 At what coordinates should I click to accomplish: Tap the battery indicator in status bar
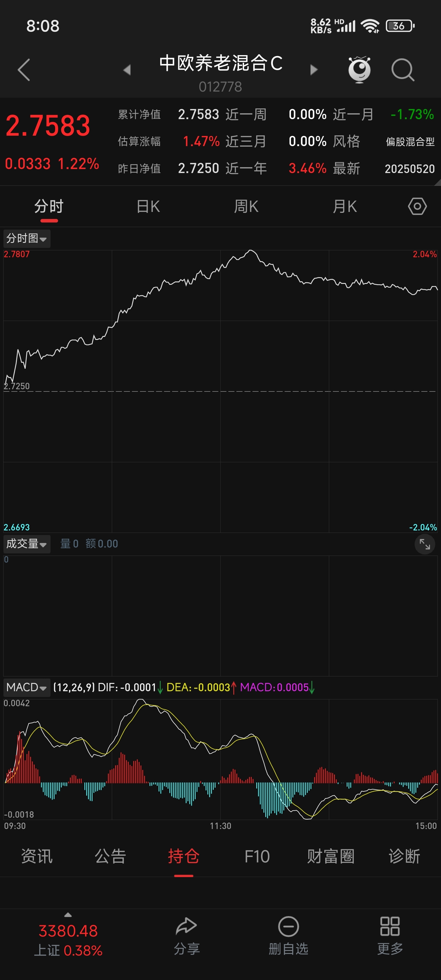pyautogui.click(x=400, y=26)
